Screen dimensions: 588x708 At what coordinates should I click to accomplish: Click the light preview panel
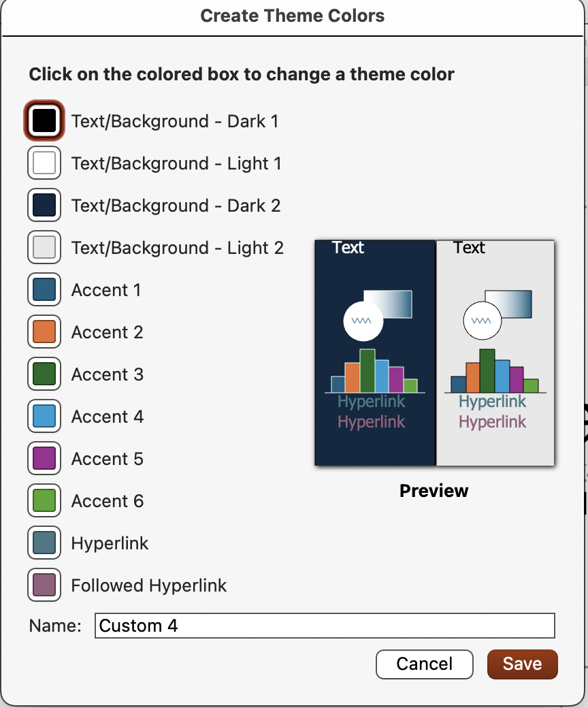tap(495, 353)
